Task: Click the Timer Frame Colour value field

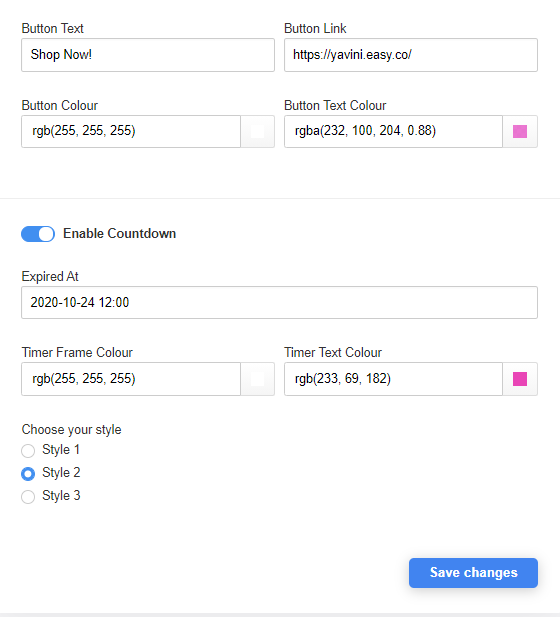Action: 131,379
